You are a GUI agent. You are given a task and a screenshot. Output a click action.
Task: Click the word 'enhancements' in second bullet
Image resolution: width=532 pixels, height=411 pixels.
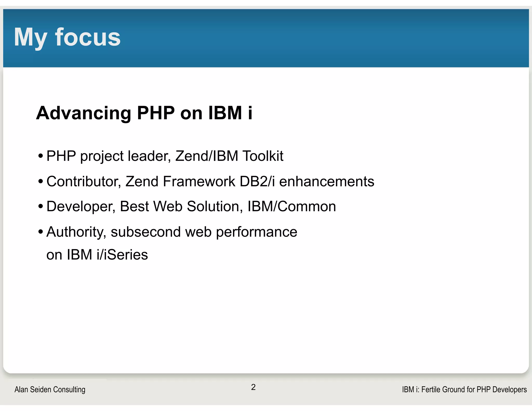pos(327,181)
